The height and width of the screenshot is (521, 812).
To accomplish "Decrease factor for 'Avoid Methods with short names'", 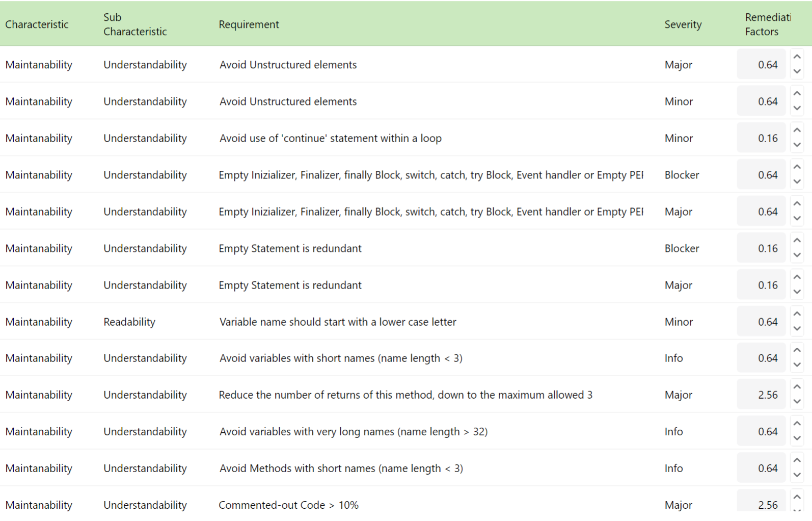I will coord(797,475).
